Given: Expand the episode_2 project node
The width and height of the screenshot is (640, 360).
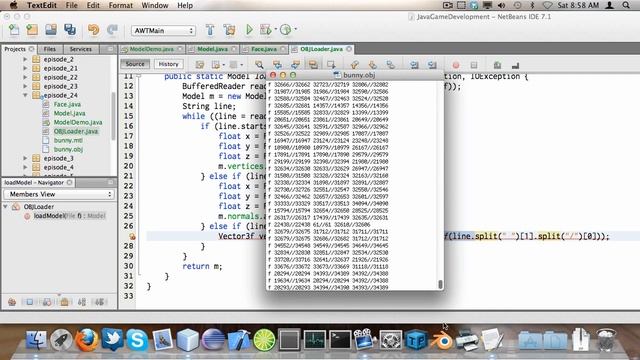Looking at the screenshot, I should pyautogui.click(x=25, y=59).
